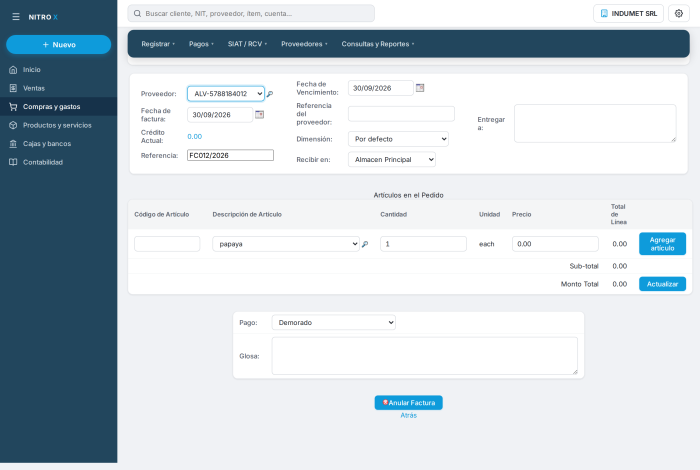Click the Referencia FC012/2026 field
Screen dimensions: 700x470
pyautogui.click(x=230, y=155)
